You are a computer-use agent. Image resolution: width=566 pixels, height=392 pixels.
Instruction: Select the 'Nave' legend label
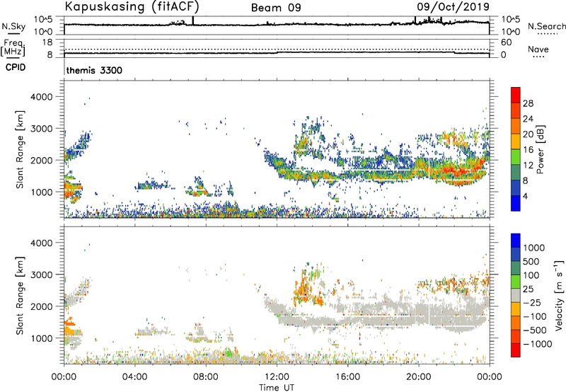point(538,49)
